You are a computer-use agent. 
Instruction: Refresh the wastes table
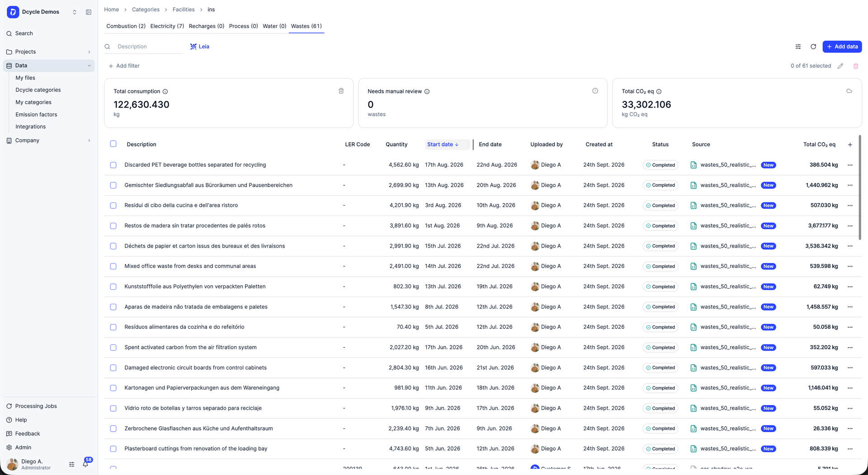coord(813,47)
